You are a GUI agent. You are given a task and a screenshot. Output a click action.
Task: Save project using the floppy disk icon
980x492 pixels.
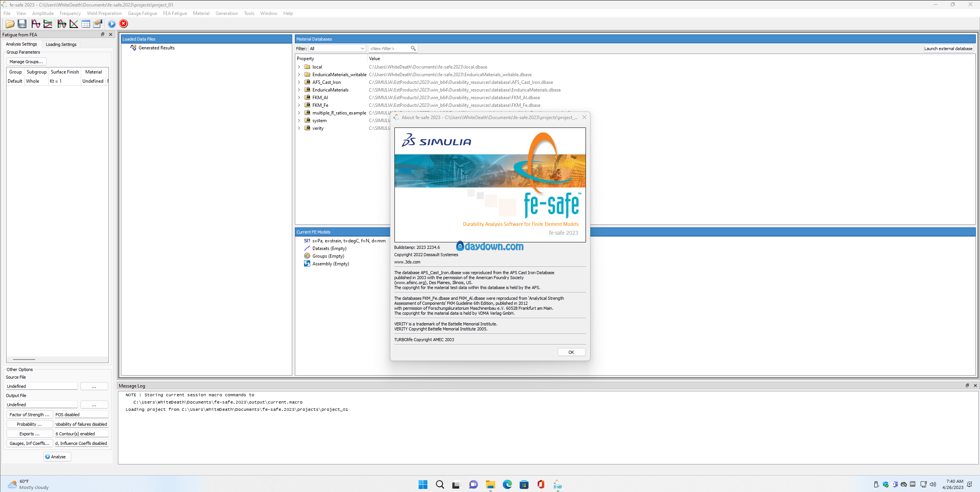(22, 24)
